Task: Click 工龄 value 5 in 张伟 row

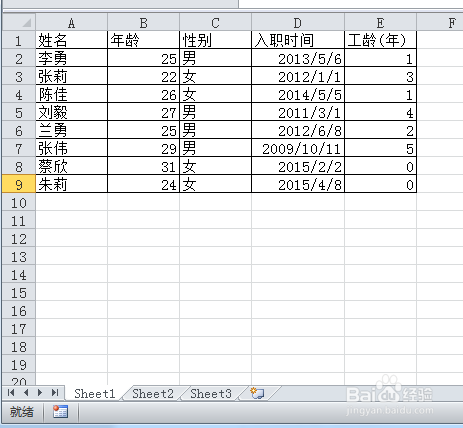Action: (x=381, y=148)
